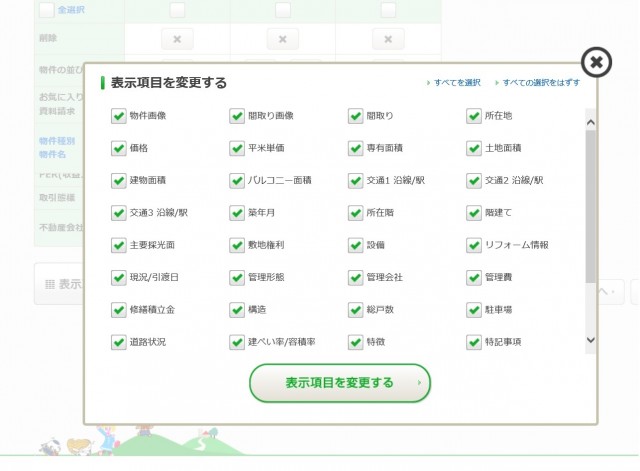Toggle 管理会社 checkbox
Viewport: 640px width, 471px height.
[356, 278]
